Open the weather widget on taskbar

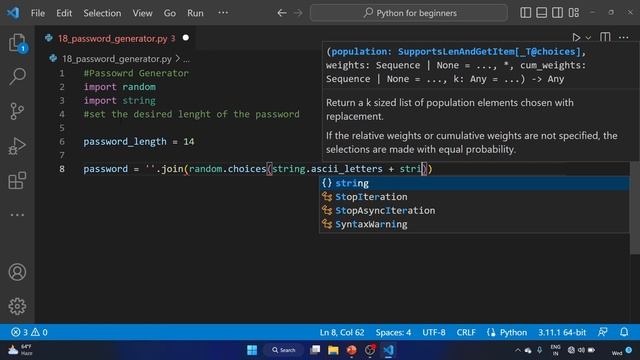pyautogui.click(x=20, y=350)
